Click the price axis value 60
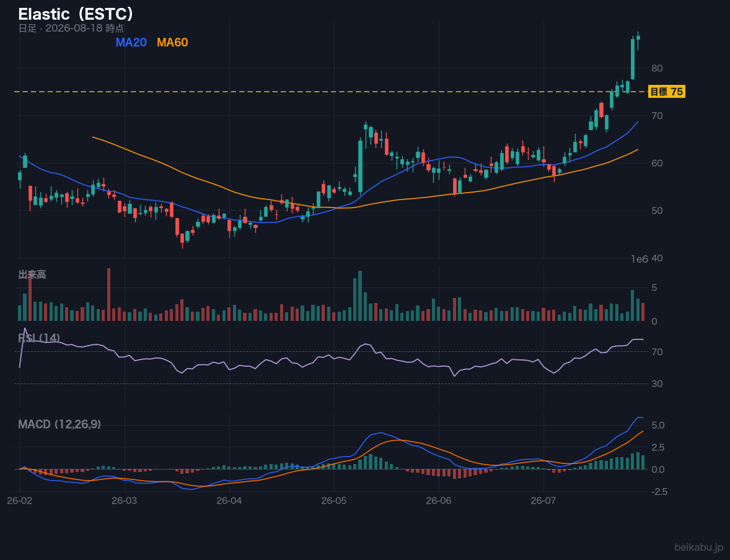This screenshot has width=730, height=560. point(657,164)
